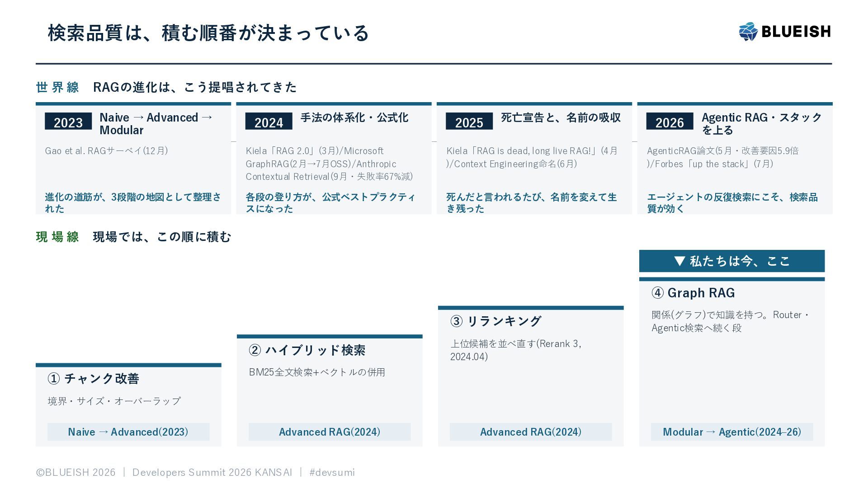Viewport: 868px width, 488px height.
Task: Select the Kiela RAG 2.0 / GraphRAG description
Action: pyautogui.click(x=329, y=164)
